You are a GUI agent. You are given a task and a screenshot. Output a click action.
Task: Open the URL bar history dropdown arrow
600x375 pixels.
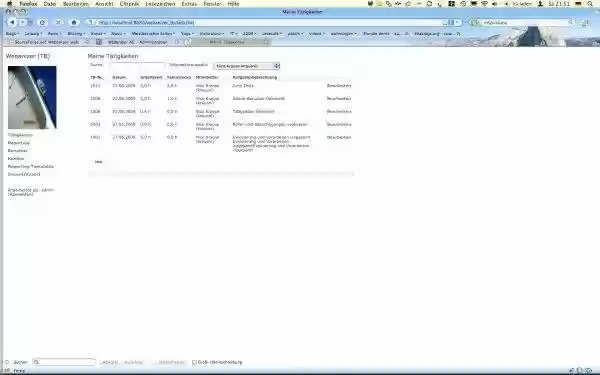click(457, 23)
